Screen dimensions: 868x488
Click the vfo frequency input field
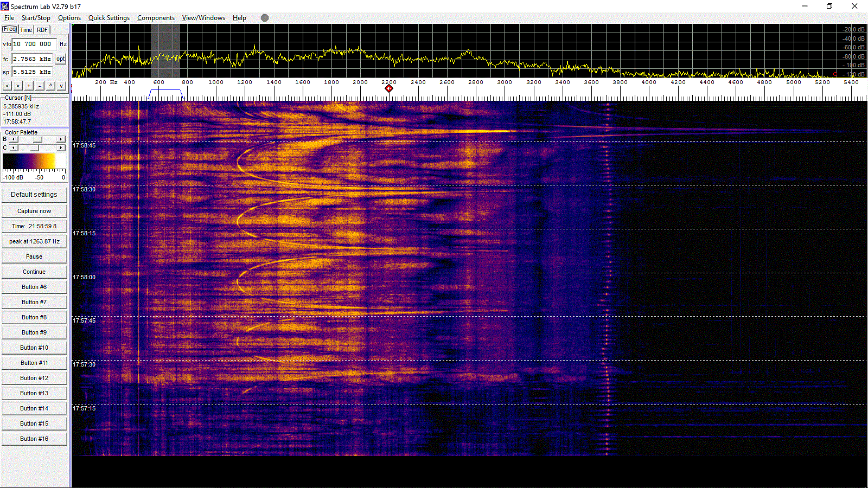coord(34,44)
